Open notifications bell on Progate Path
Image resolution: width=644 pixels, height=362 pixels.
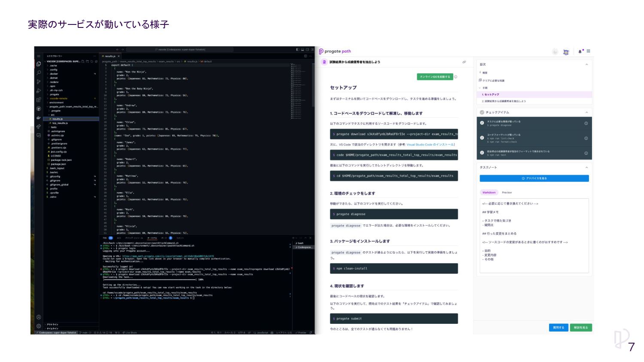pyautogui.click(x=580, y=51)
